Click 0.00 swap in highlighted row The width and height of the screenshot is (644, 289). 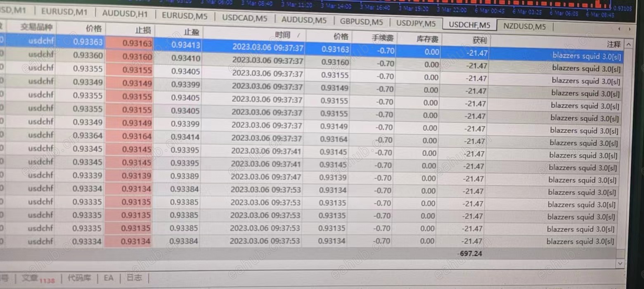(432, 52)
